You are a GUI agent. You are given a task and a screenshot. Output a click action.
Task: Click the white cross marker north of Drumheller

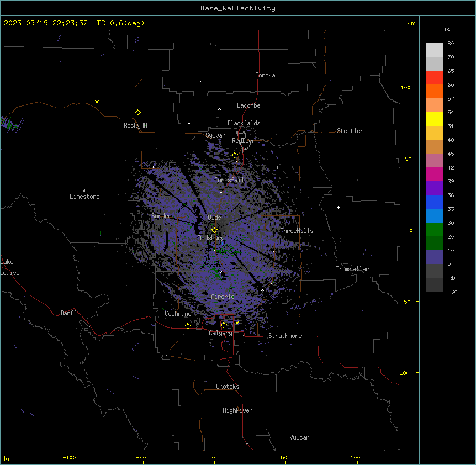(x=339, y=207)
